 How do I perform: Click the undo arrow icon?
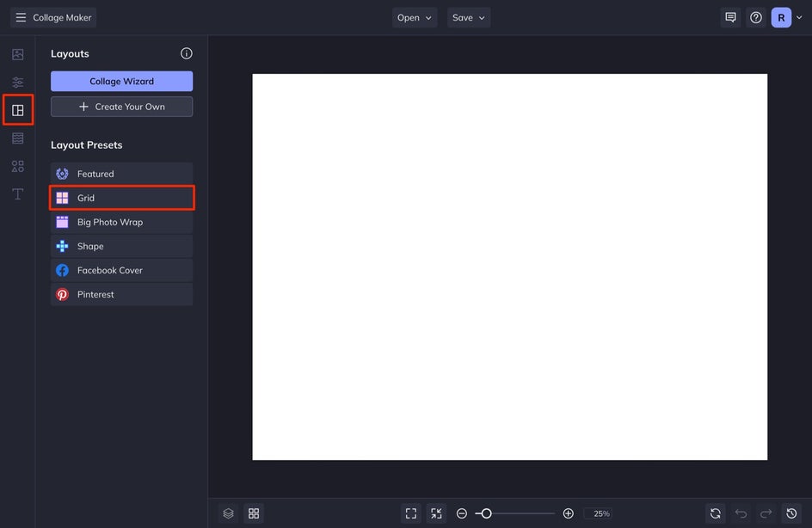[x=741, y=513]
